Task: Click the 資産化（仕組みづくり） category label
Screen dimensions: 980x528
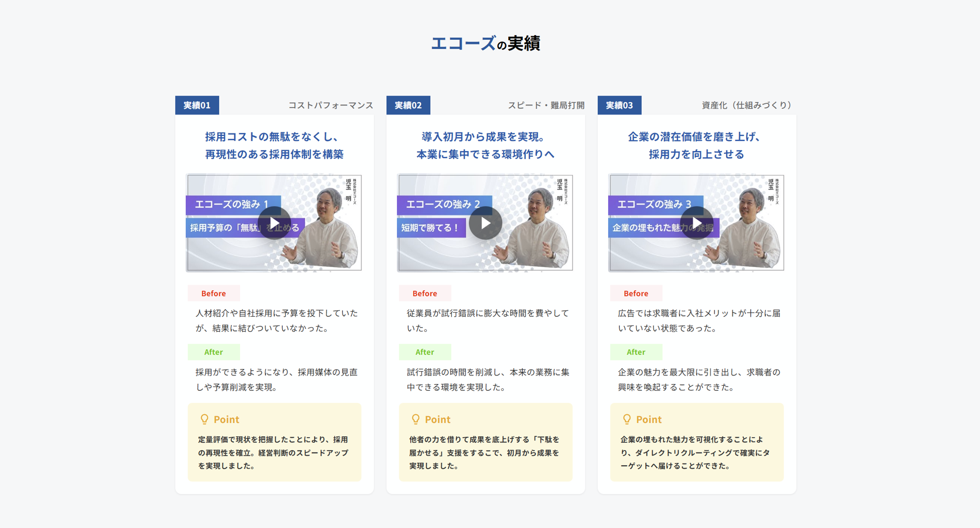Action: tap(746, 105)
